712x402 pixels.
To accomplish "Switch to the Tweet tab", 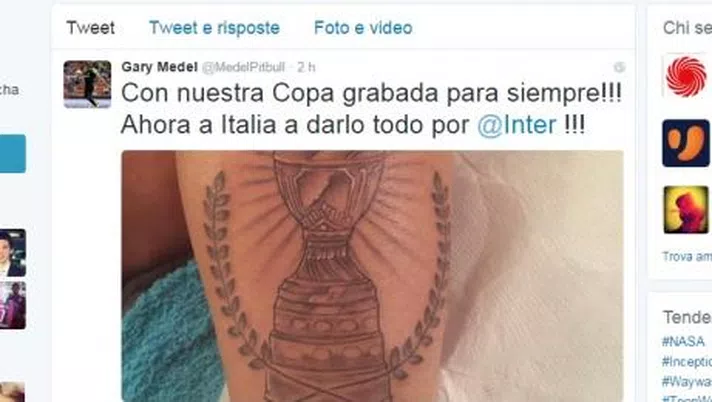I will point(90,28).
